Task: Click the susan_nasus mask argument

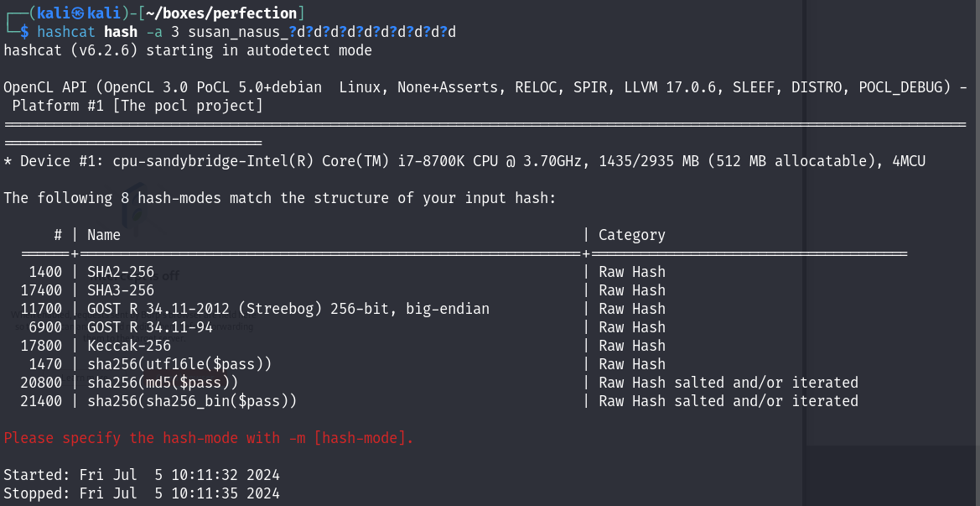Action: point(323,32)
